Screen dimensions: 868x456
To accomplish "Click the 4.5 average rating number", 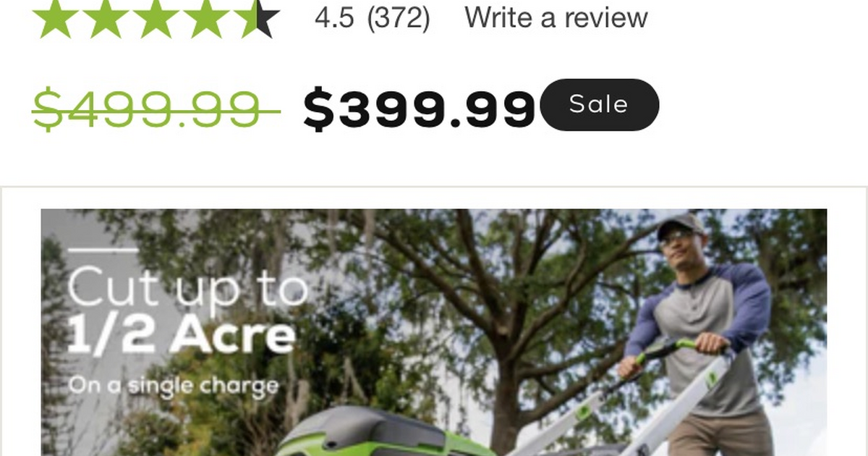I will [334, 17].
